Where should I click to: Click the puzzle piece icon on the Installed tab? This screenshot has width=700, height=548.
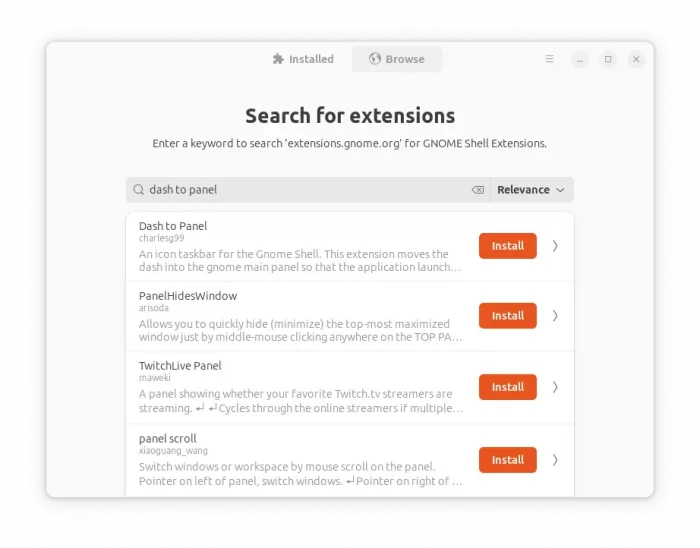(278, 59)
